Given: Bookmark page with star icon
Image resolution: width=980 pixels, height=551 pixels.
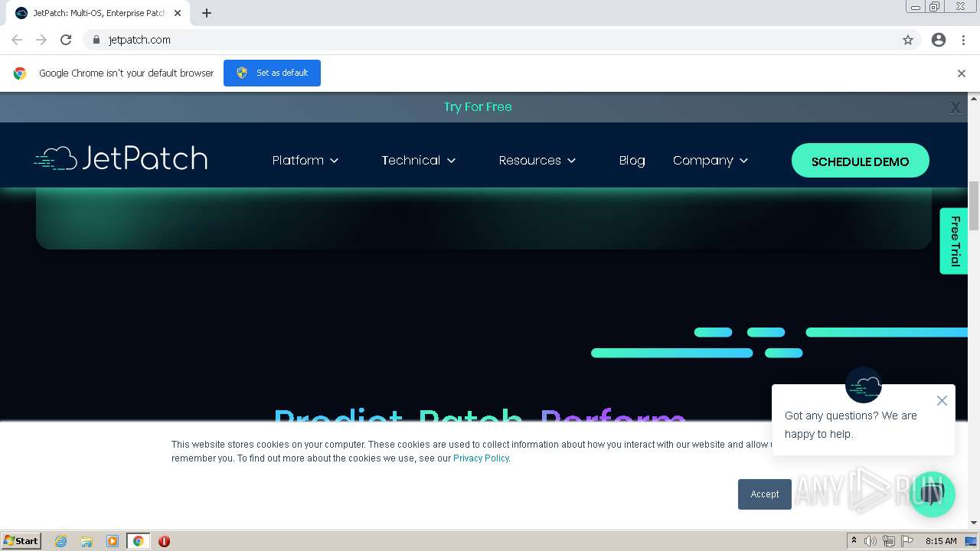Looking at the screenshot, I should pyautogui.click(x=908, y=40).
